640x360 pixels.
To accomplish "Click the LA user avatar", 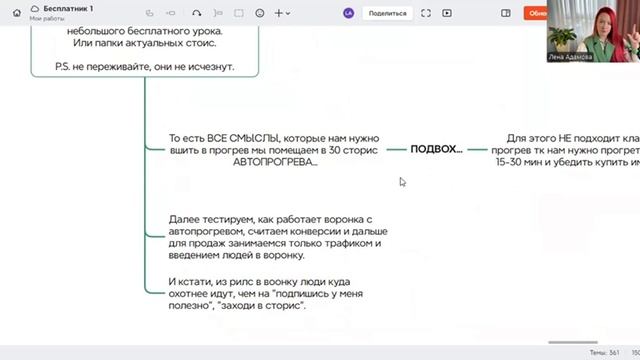I will pos(349,13).
